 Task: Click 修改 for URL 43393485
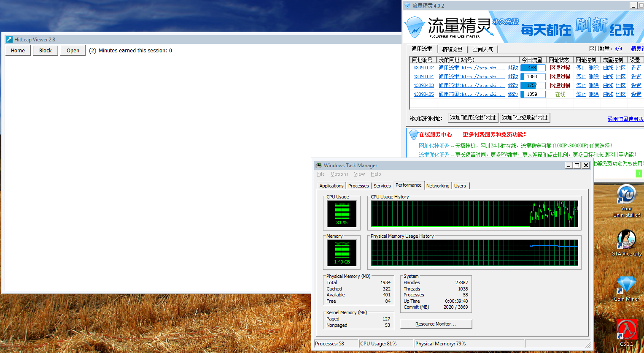513,94
